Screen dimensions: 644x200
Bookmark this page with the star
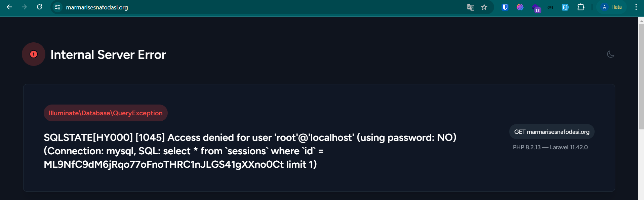click(484, 7)
